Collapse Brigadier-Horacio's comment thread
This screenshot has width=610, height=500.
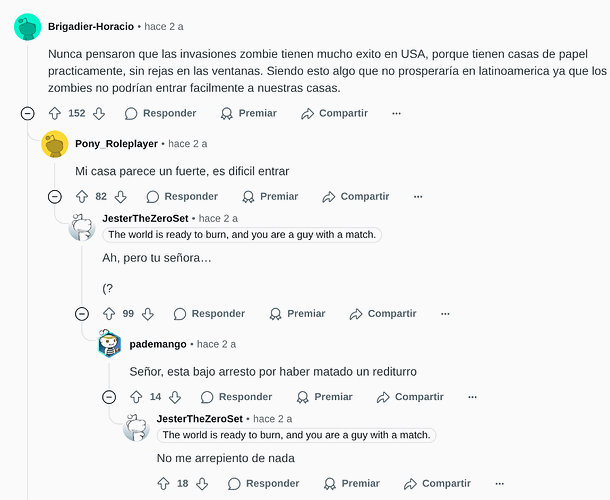[28, 114]
